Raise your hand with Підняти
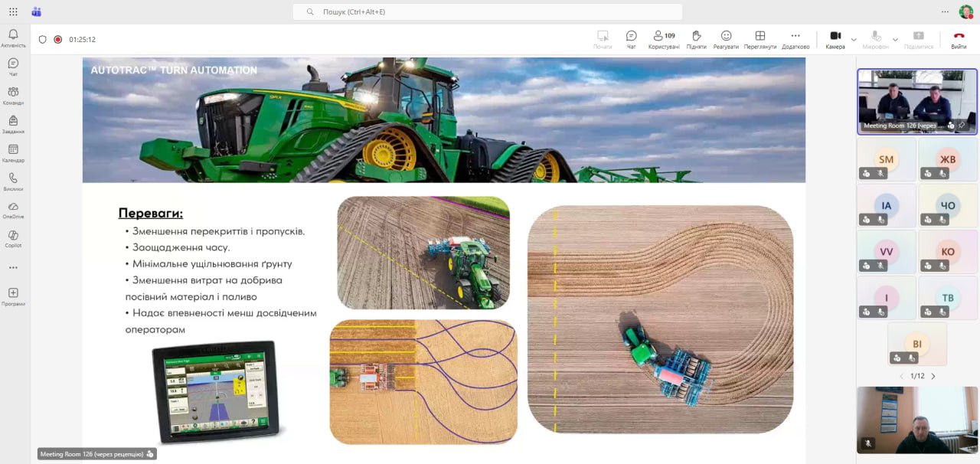980x464 pixels. 696,39
